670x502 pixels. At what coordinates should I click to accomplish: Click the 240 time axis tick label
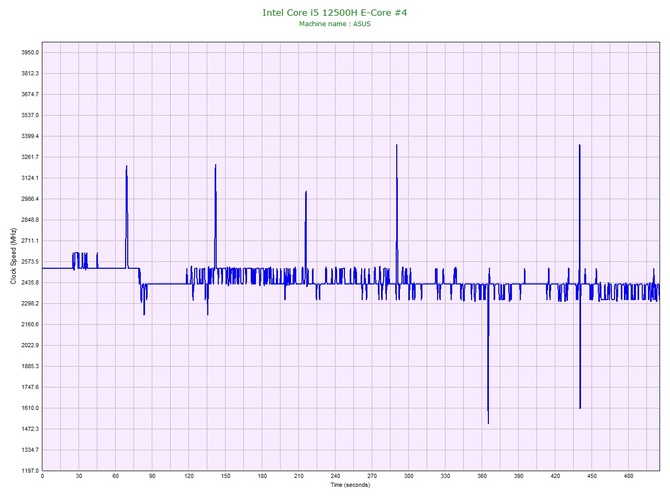335,476
